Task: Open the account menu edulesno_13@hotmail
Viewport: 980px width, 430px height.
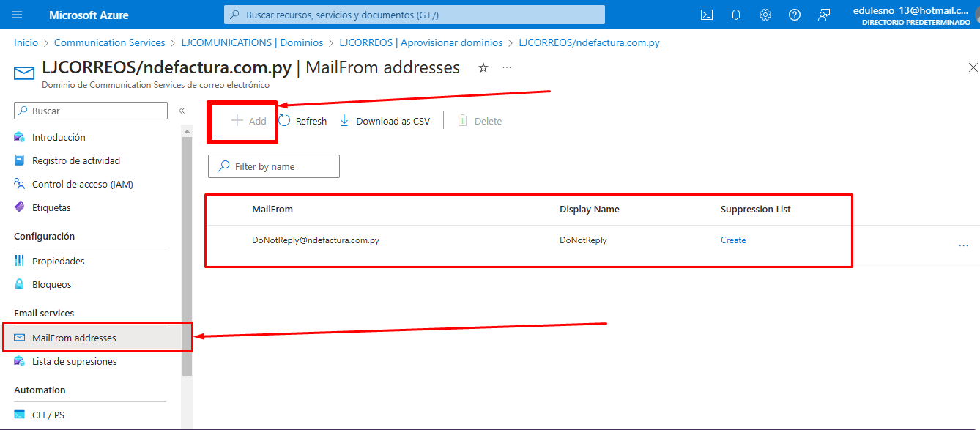Action: click(916, 15)
